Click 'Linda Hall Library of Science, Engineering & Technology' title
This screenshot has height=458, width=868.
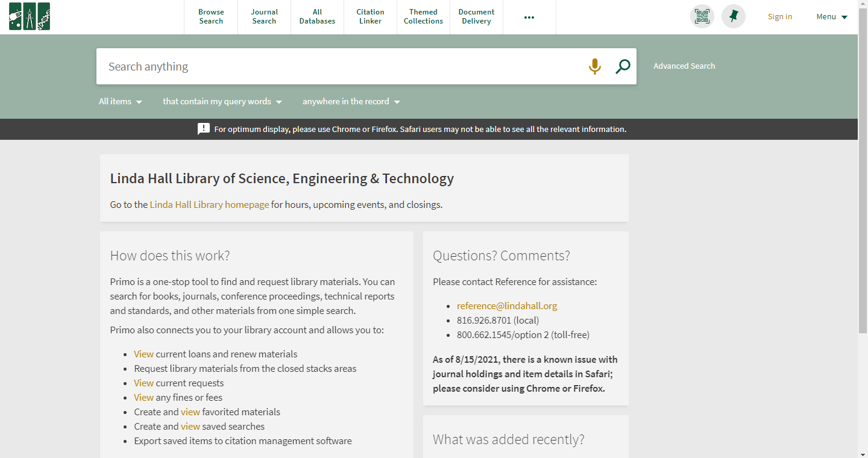click(x=282, y=179)
